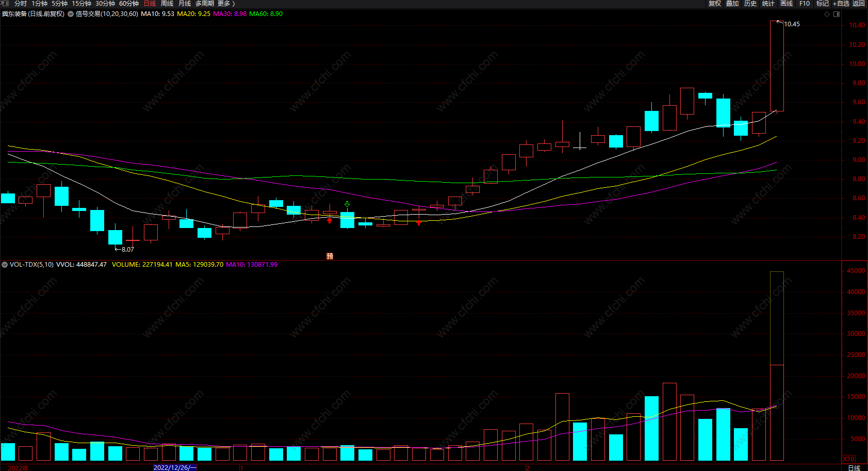
Task: Expand the 信号交易 indicator dropdown arrow
Action: click(71, 14)
